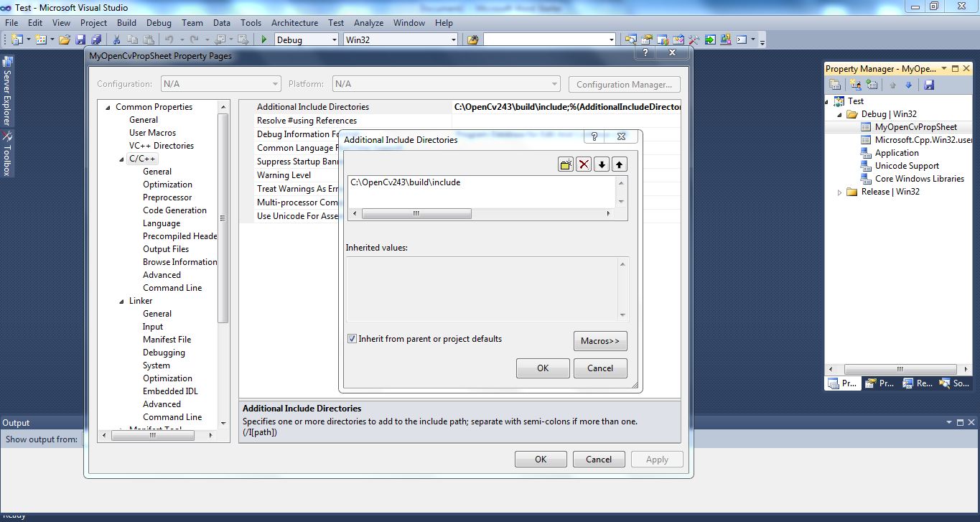Screen dimensions: 980x522
Task: Click the Save toolbar icon
Action: coord(79,39)
